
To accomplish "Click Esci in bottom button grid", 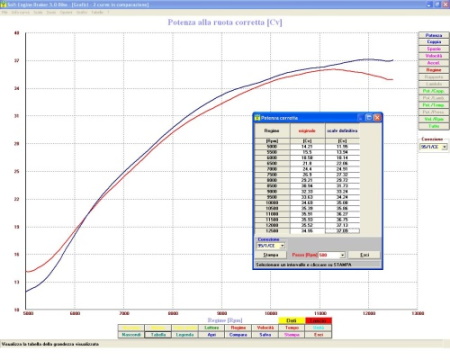I will [318, 335].
